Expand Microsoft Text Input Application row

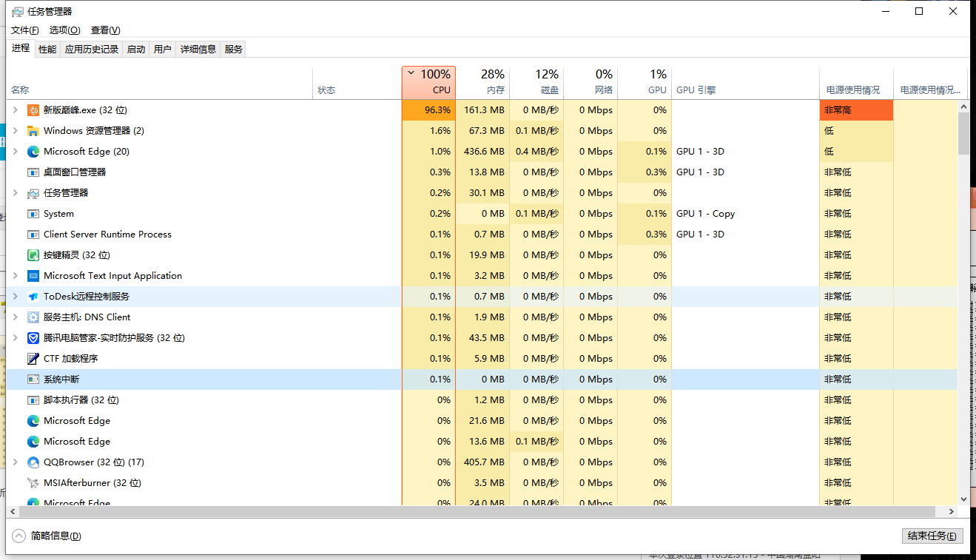coord(15,276)
